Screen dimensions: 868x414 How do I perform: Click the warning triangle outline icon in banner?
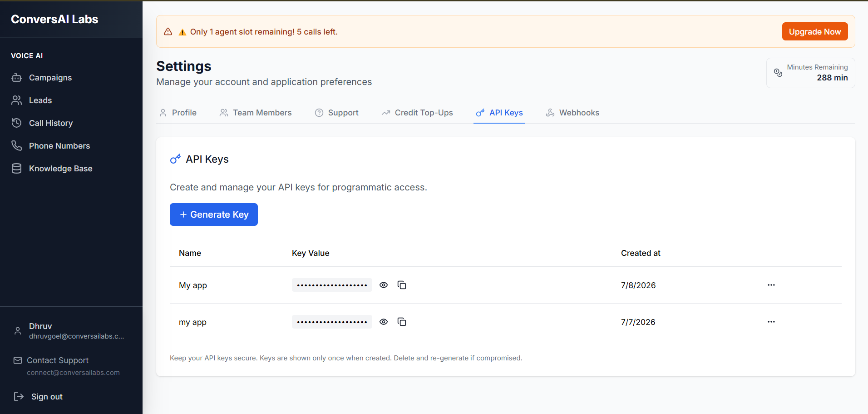[168, 31]
